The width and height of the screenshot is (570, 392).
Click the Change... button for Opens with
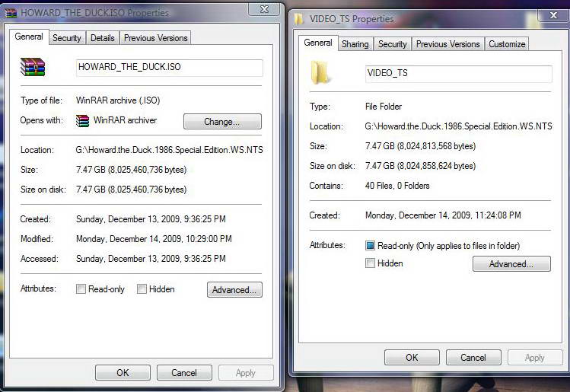[x=222, y=122]
